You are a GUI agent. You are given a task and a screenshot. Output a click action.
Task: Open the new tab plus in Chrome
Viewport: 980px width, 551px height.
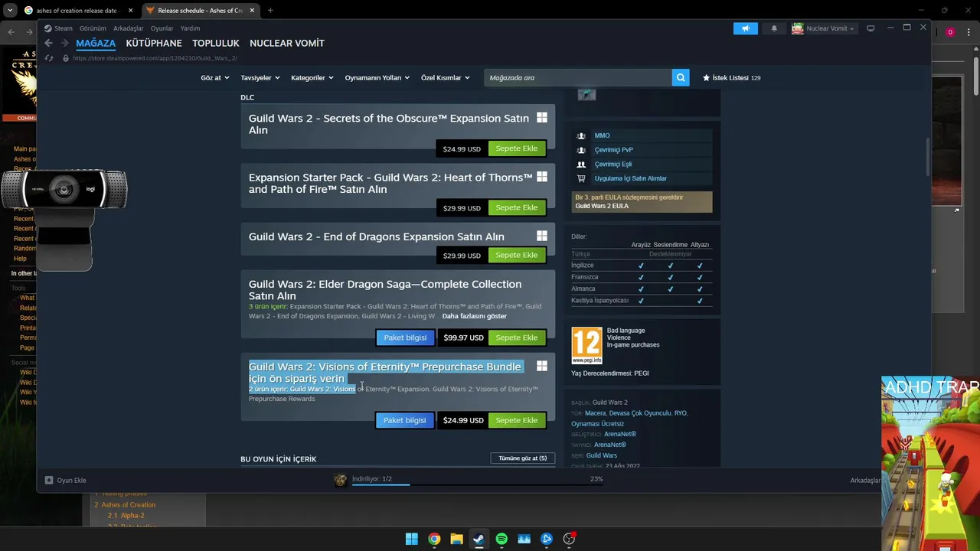pyautogui.click(x=270, y=10)
